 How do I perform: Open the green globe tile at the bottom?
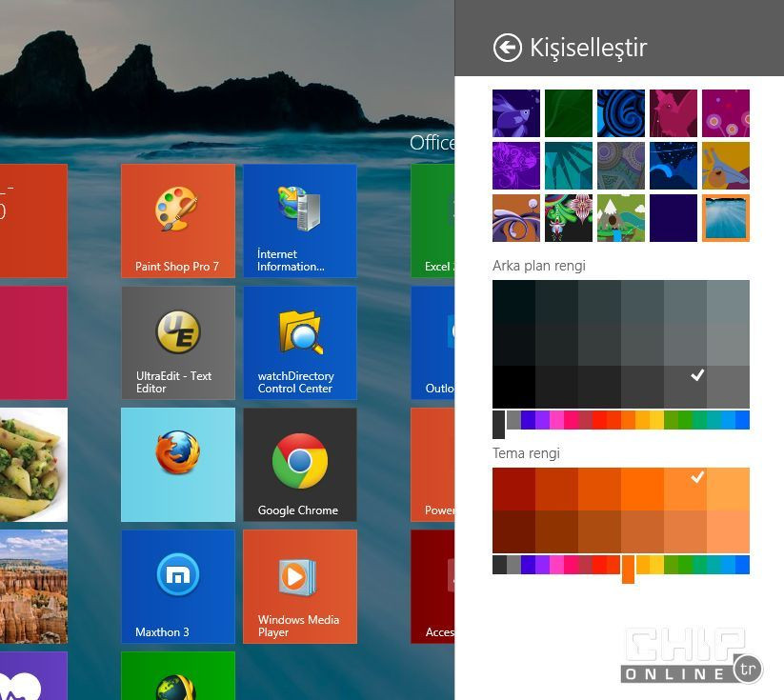coord(178,675)
